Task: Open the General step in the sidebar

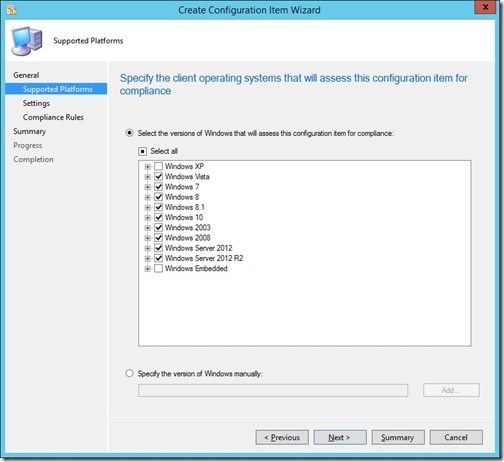Action: (x=26, y=75)
